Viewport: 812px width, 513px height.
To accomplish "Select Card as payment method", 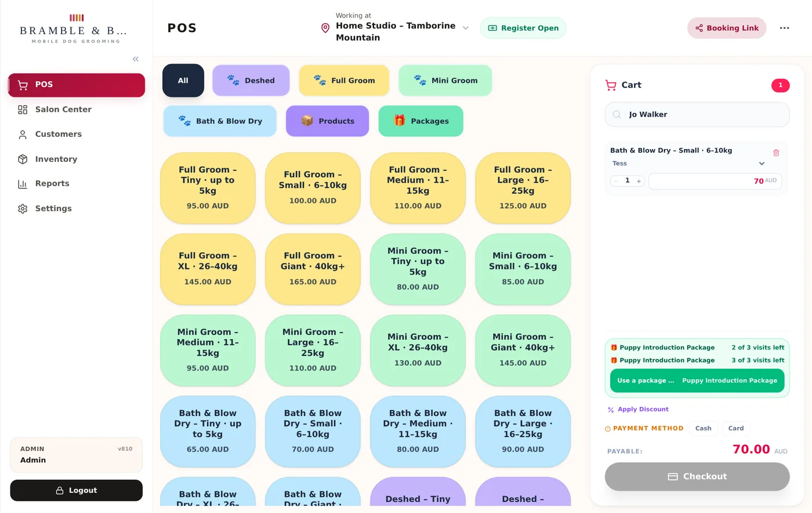I will coord(736,428).
